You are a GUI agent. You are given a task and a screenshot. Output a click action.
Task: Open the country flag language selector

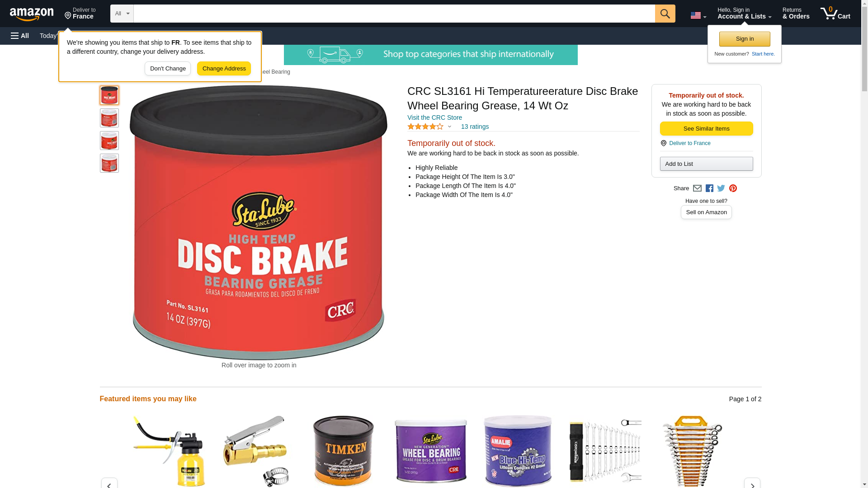[698, 15]
